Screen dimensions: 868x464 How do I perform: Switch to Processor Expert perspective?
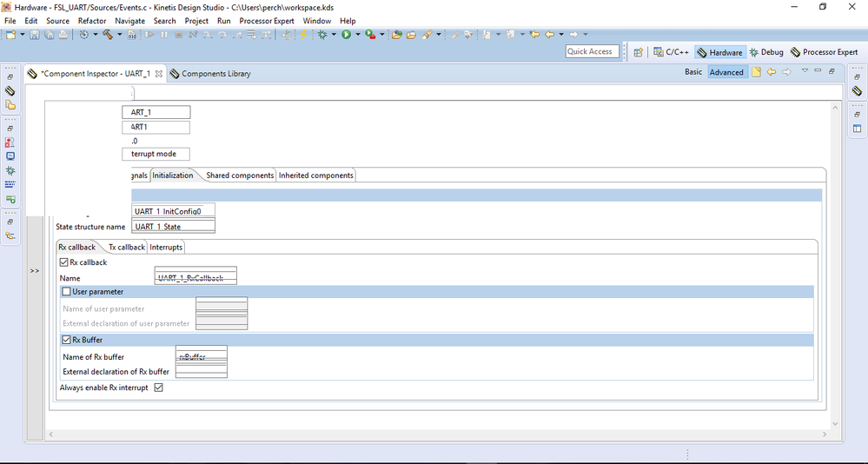coord(824,52)
